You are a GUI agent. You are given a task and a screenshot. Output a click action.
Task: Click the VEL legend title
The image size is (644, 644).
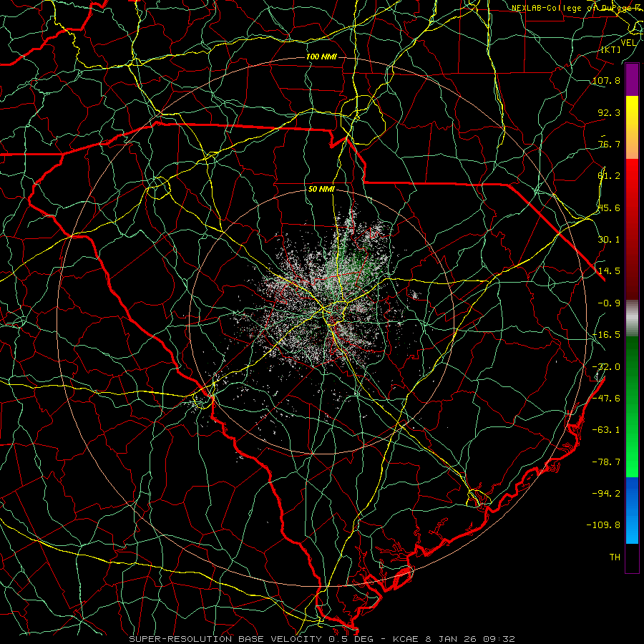pos(628,43)
